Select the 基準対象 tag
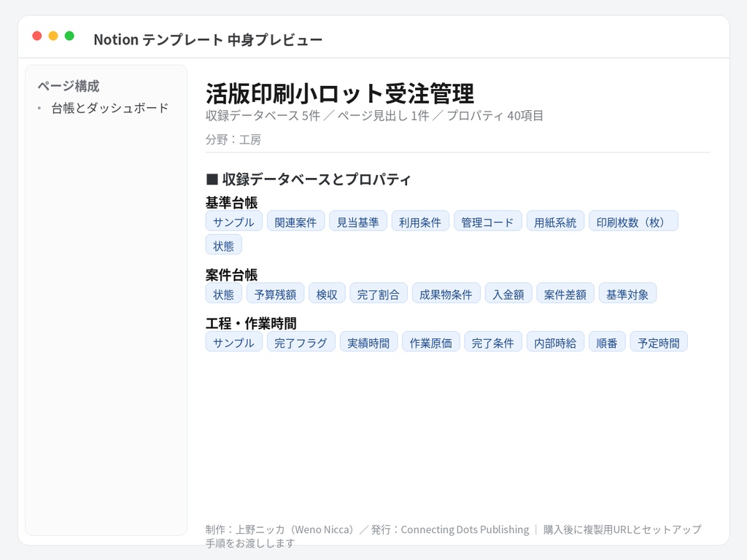The height and width of the screenshot is (560, 747). tap(628, 293)
